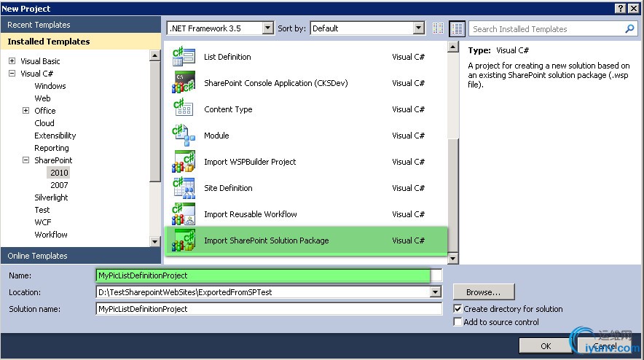Confirm with the OK button
644x360 pixels.
point(546,346)
